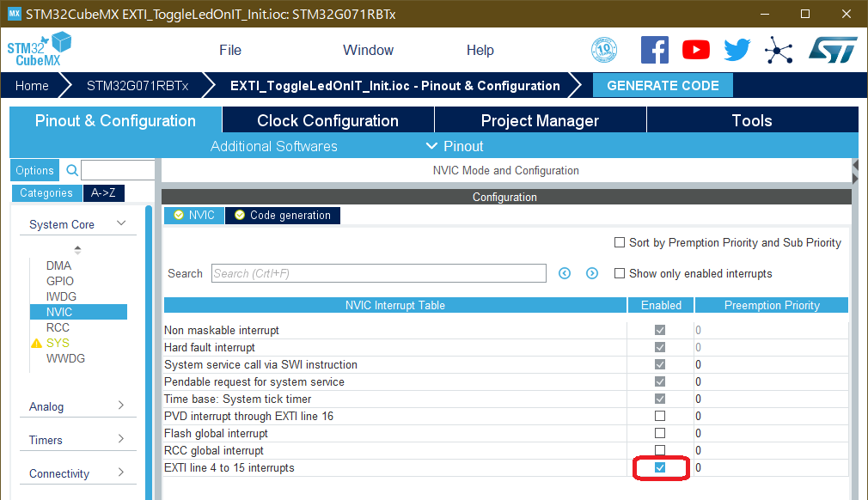Go to Home breadcrumb
This screenshot has height=500, width=868.
(32, 86)
